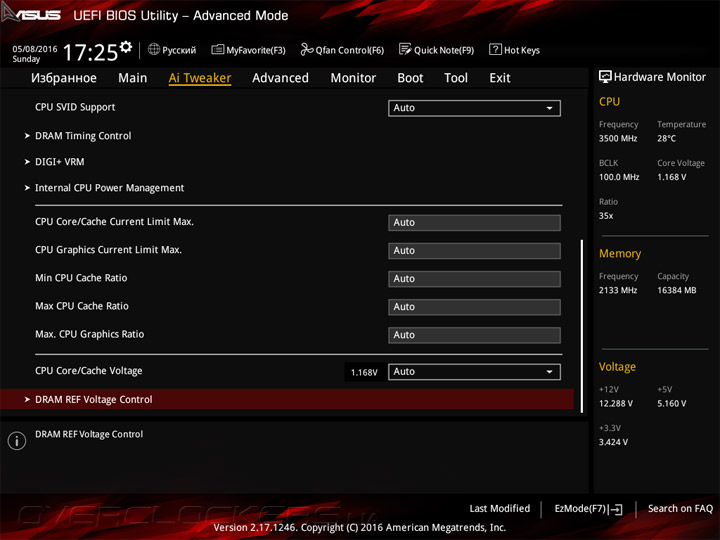720x540 pixels.
Task: Open Quick Note(F9)
Action: [436, 50]
